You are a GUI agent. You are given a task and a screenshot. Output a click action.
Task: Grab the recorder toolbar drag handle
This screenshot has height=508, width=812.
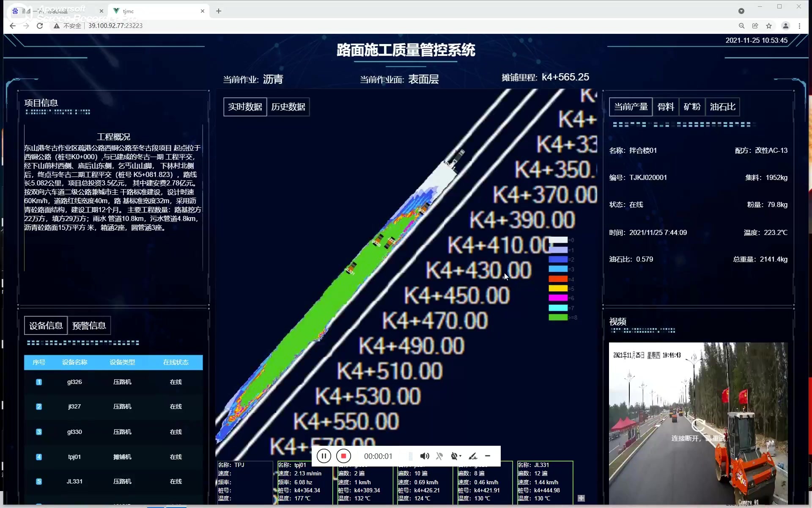click(x=410, y=456)
